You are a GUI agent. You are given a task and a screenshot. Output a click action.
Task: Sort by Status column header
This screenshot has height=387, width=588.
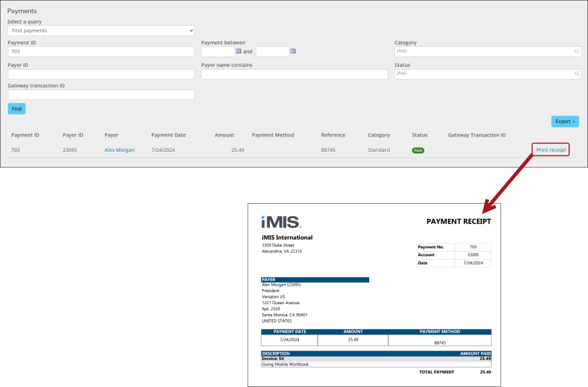tap(420, 135)
